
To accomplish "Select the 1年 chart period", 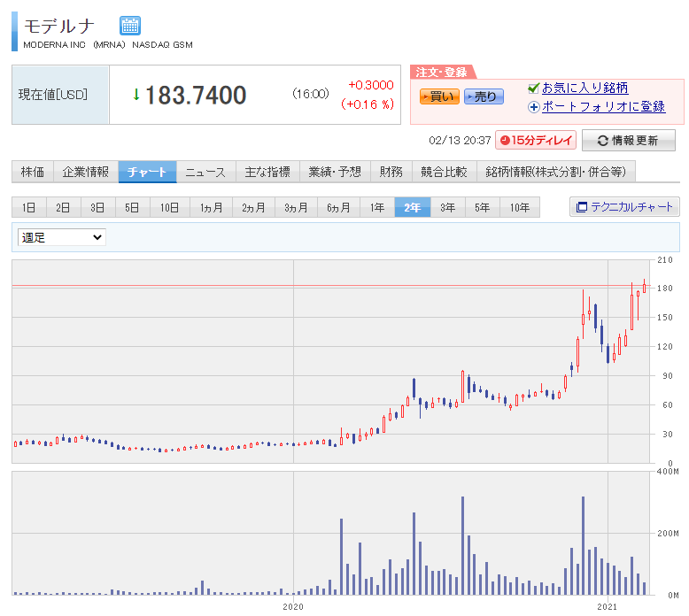I will 377,207.
